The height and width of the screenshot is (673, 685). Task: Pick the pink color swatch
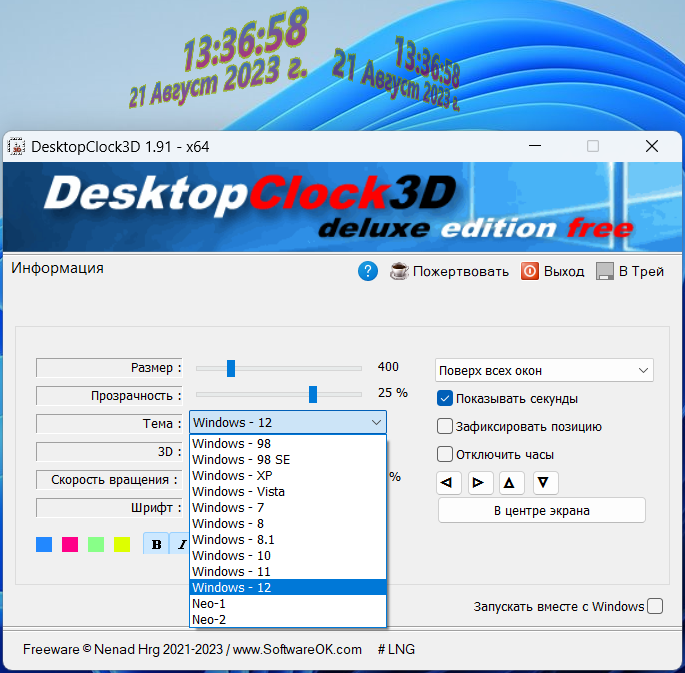(70, 544)
